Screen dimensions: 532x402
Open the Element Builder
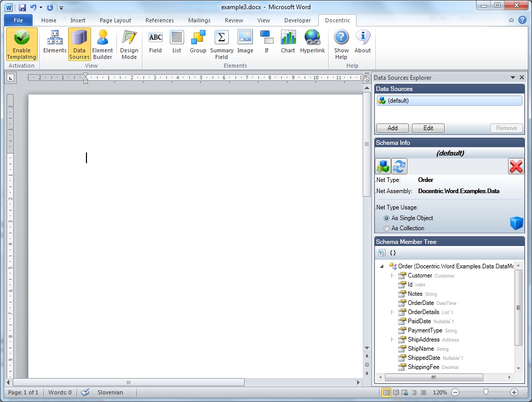point(102,44)
